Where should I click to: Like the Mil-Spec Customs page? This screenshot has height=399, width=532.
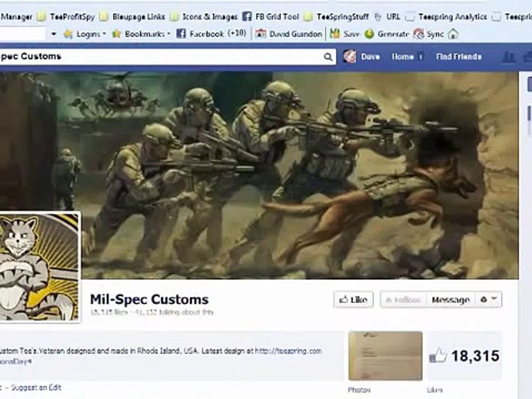pyautogui.click(x=354, y=300)
